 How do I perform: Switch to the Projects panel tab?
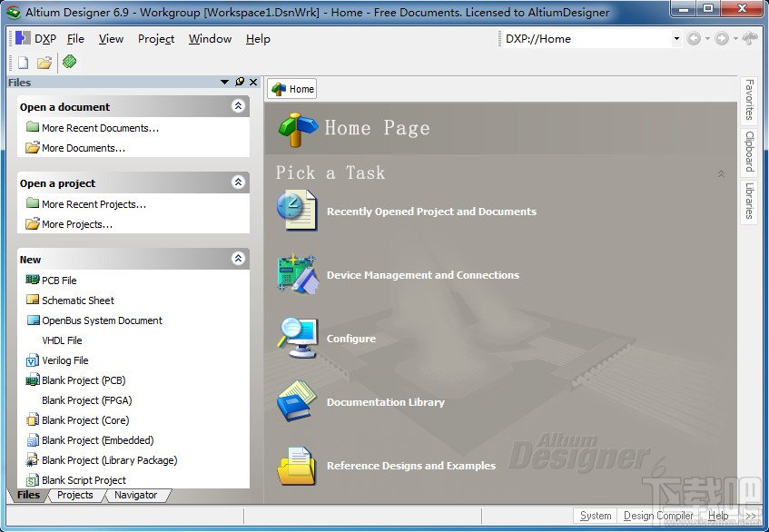75,495
